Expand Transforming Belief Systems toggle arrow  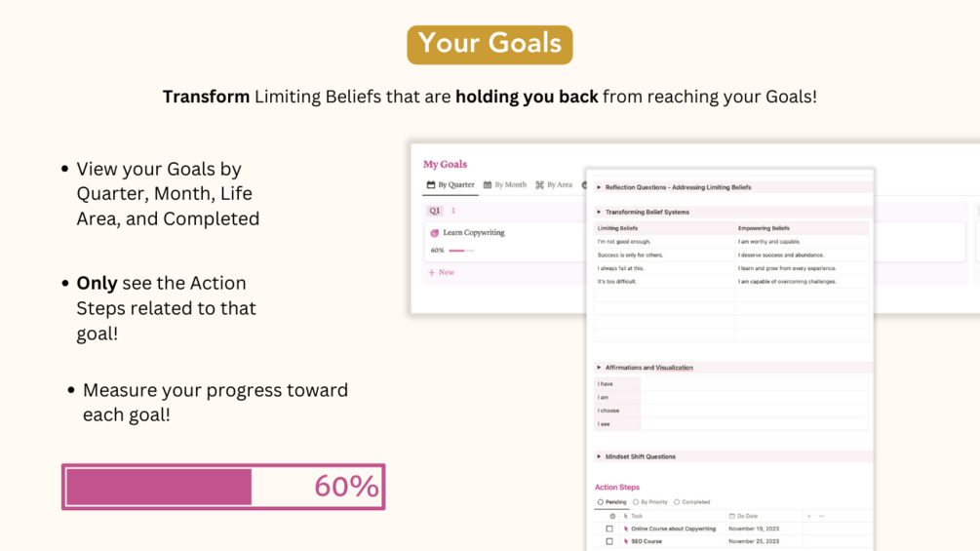point(599,212)
